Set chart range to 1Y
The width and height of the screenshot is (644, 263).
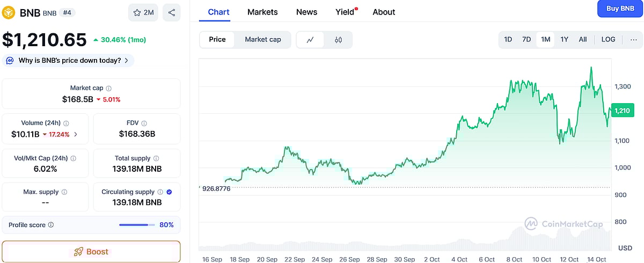point(565,40)
